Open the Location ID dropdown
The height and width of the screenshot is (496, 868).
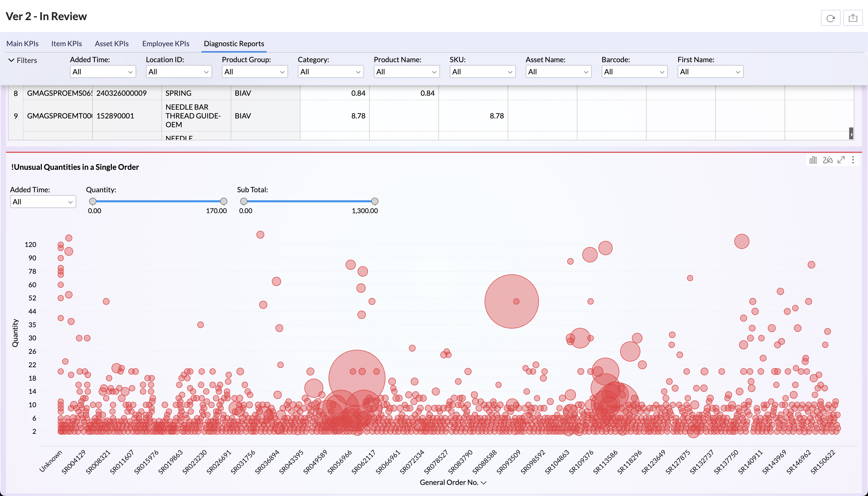(179, 72)
